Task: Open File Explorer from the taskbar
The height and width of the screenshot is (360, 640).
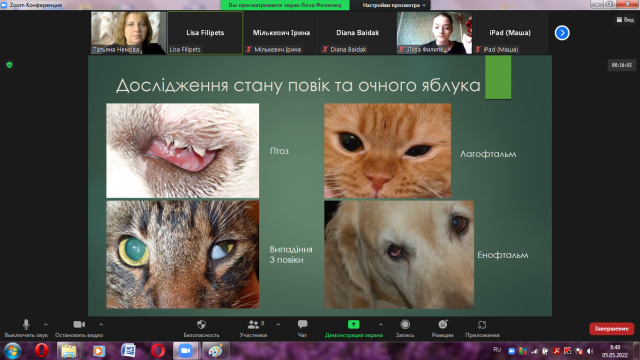Action: tap(69, 351)
